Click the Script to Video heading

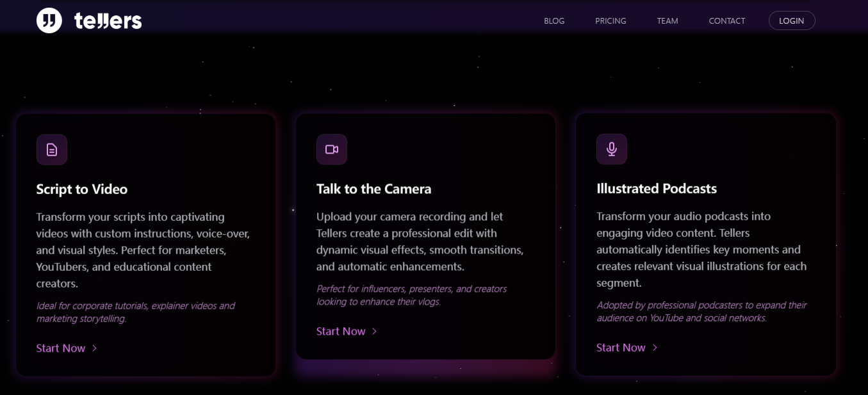(x=81, y=189)
